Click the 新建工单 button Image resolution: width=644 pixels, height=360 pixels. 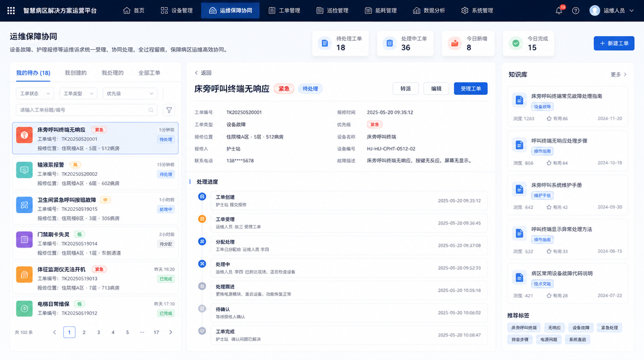coord(614,43)
